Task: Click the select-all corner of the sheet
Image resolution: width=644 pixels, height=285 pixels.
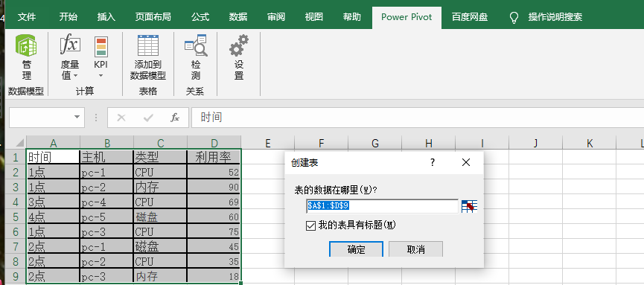Action: [x=18, y=143]
